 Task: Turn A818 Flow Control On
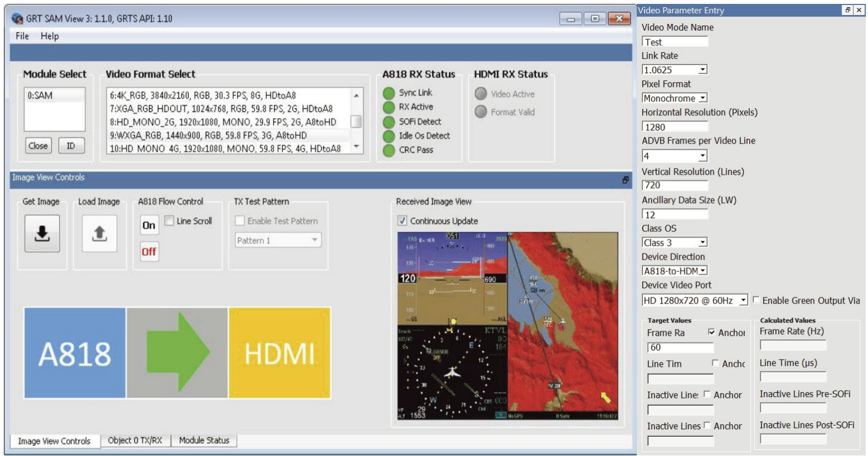click(149, 225)
